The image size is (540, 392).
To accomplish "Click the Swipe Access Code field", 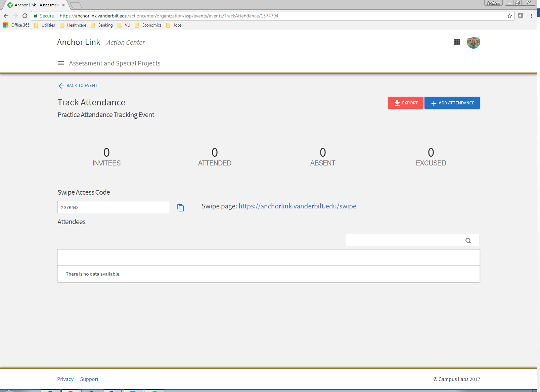I will point(114,207).
